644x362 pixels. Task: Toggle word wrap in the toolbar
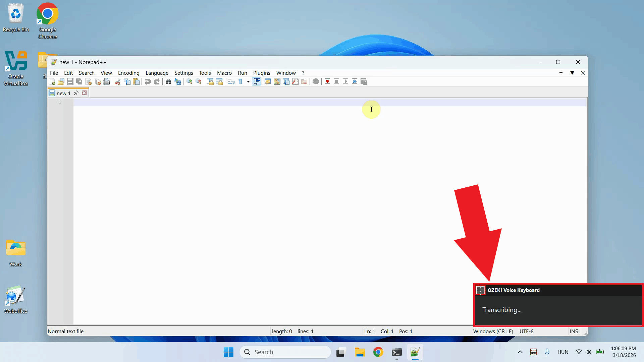pyautogui.click(x=230, y=81)
